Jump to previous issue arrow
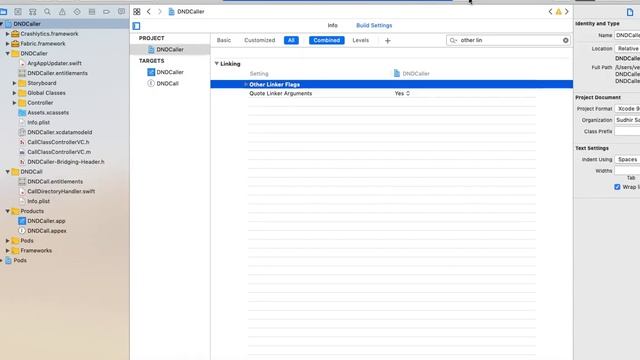This screenshot has height=360, width=640. click(550, 12)
